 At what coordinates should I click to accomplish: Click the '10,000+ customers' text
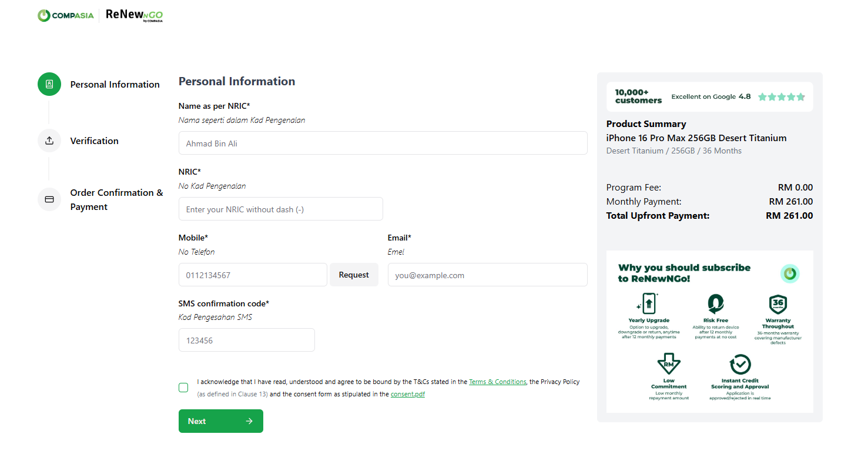coord(638,96)
